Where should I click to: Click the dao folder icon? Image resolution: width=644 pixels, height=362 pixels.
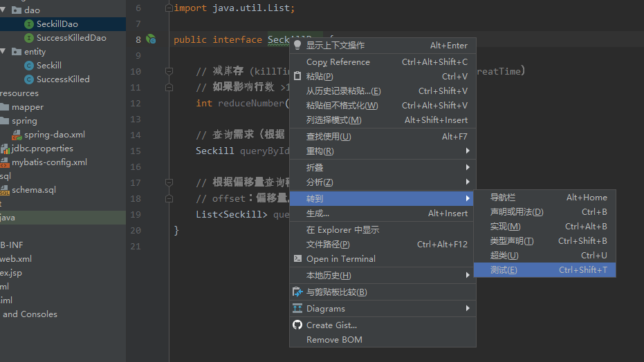[x=17, y=10]
